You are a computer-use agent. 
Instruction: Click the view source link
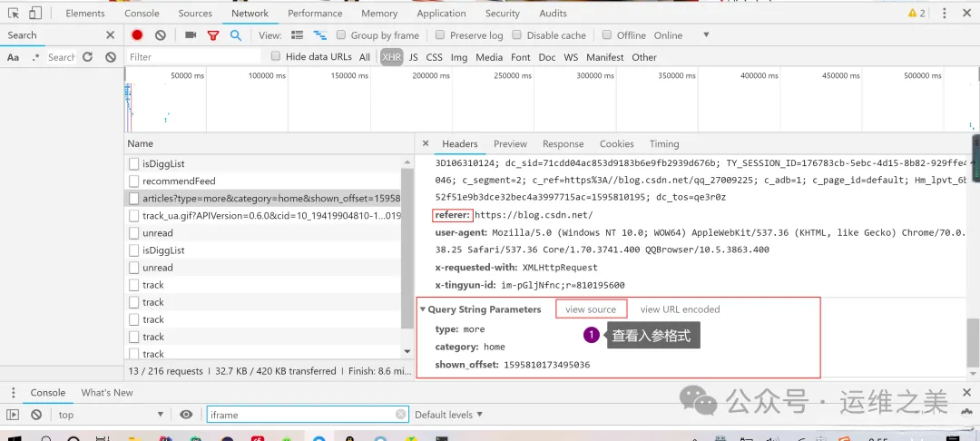click(591, 309)
